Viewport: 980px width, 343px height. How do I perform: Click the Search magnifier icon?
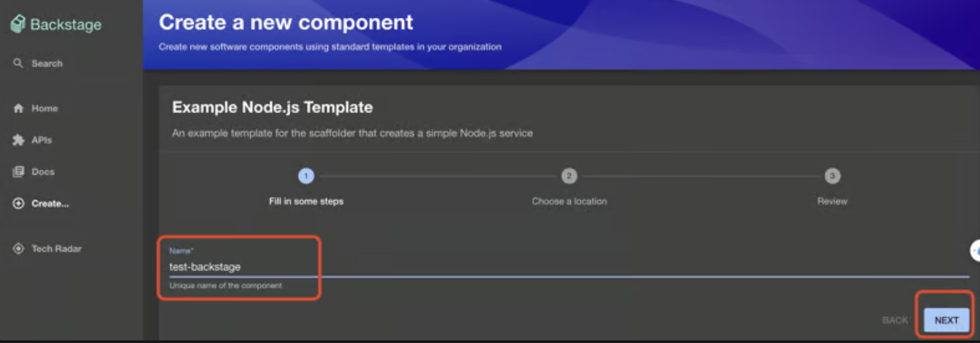(19, 63)
